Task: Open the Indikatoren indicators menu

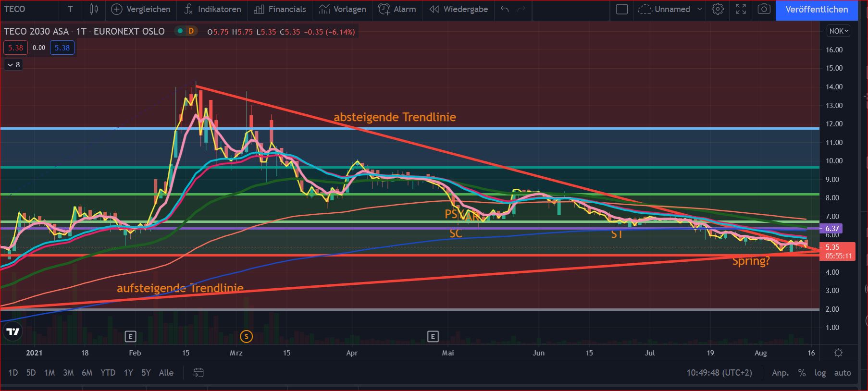Action: tap(212, 9)
